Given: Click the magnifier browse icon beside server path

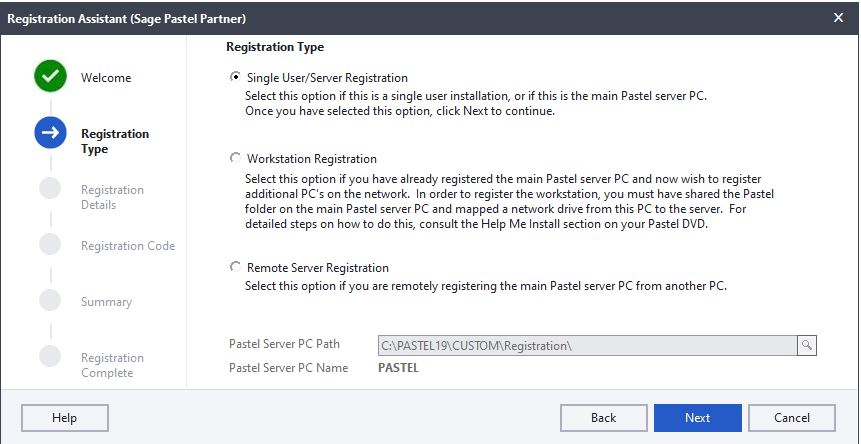Looking at the screenshot, I should [807, 345].
